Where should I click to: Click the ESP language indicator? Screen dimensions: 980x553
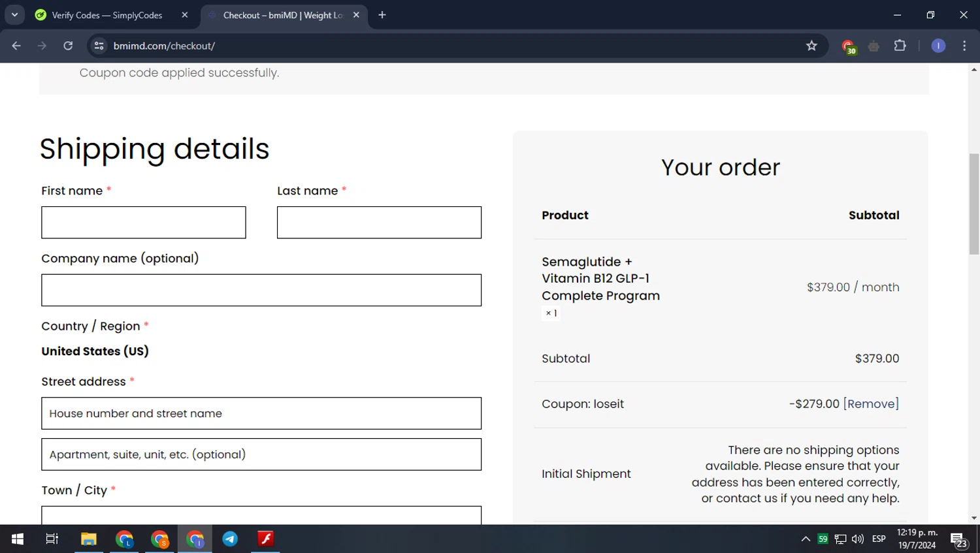pyautogui.click(x=879, y=539)
